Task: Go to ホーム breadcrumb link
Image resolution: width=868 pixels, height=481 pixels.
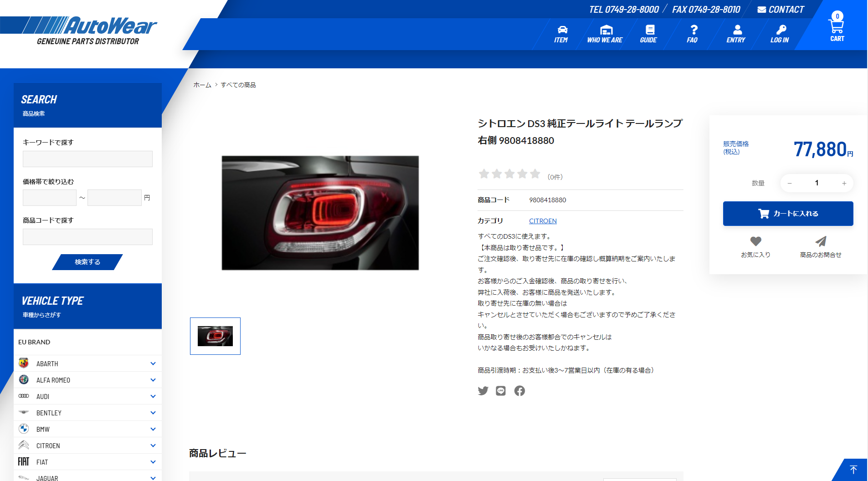Action: (x=202, y=85)
